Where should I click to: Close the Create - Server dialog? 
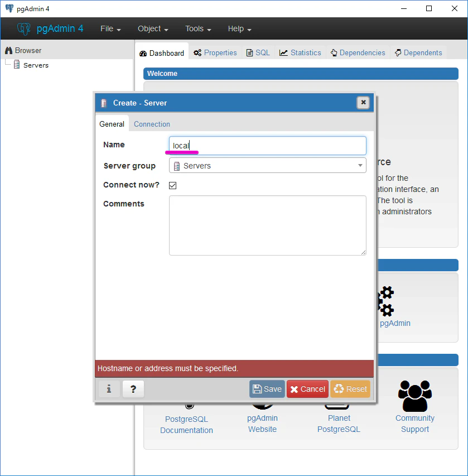[363, 103]
